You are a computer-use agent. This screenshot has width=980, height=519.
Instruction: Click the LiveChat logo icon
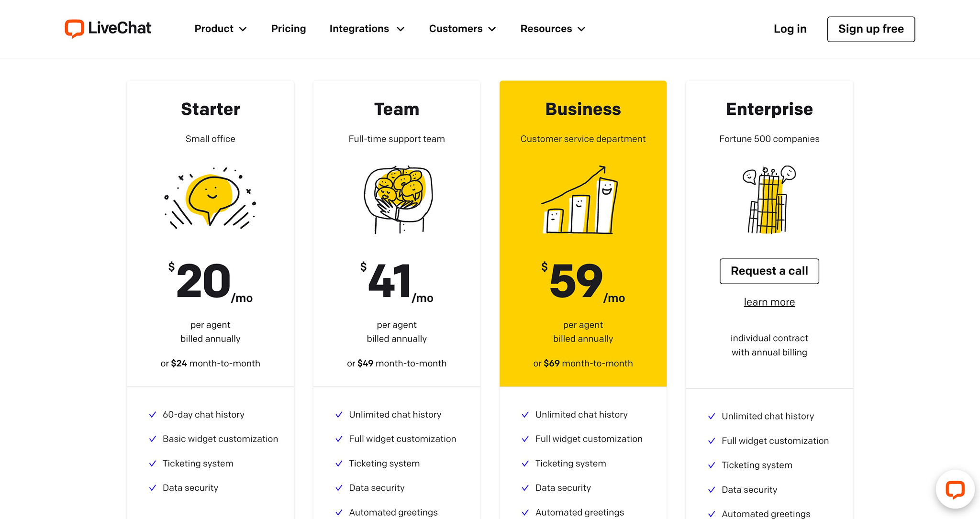(x=74, y=29)
